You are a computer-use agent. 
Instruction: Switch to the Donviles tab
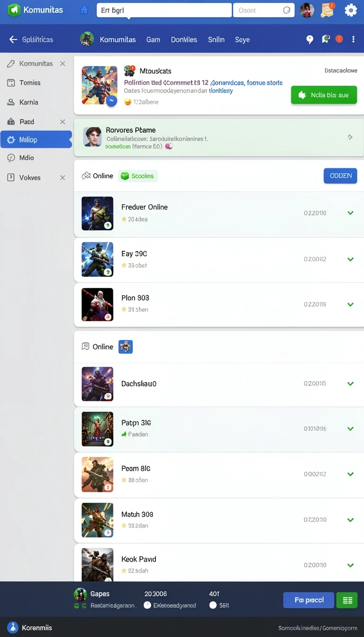(184, 40)
